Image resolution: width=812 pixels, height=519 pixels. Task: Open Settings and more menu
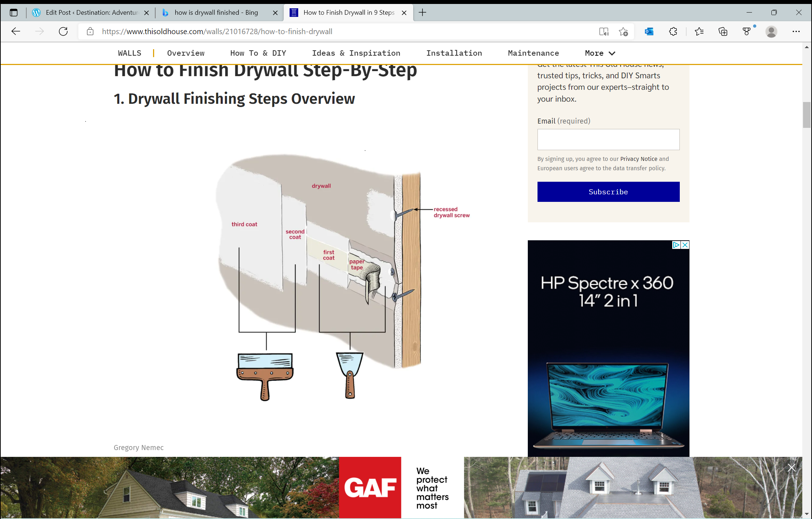tap(796, 32)
